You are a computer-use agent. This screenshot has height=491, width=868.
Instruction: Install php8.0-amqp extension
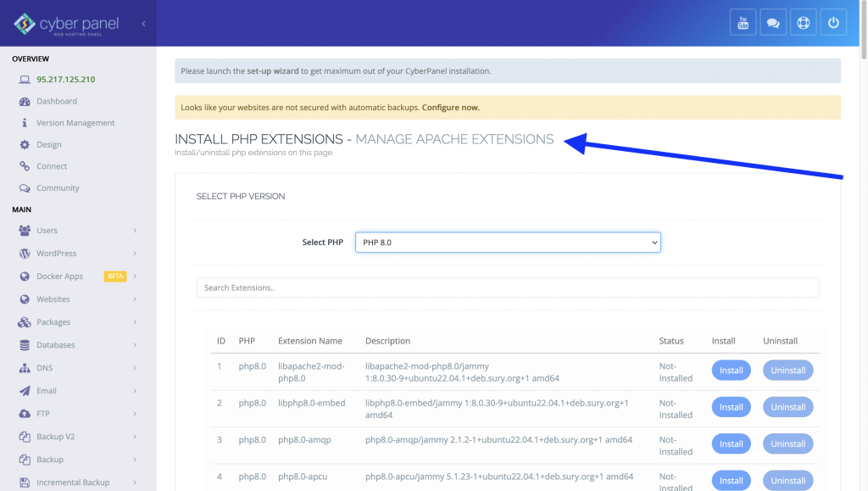[731, 444]
